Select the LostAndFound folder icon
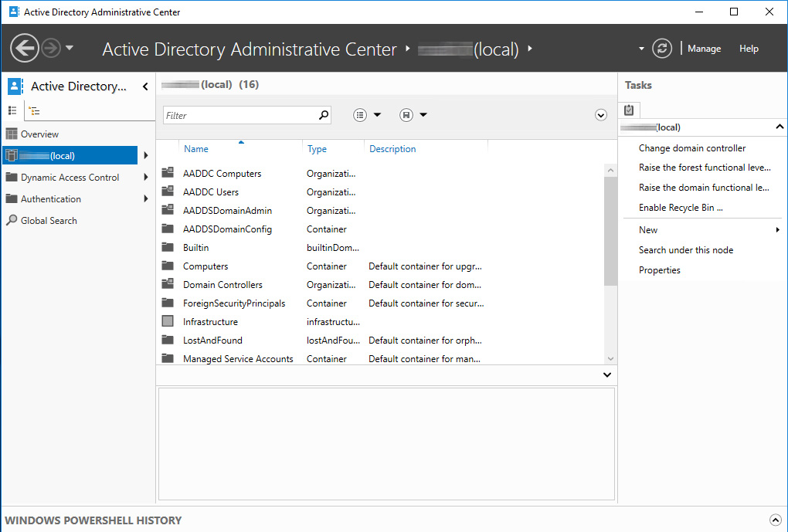Viewport: 788px width, 532px height. tap(168, 340)
